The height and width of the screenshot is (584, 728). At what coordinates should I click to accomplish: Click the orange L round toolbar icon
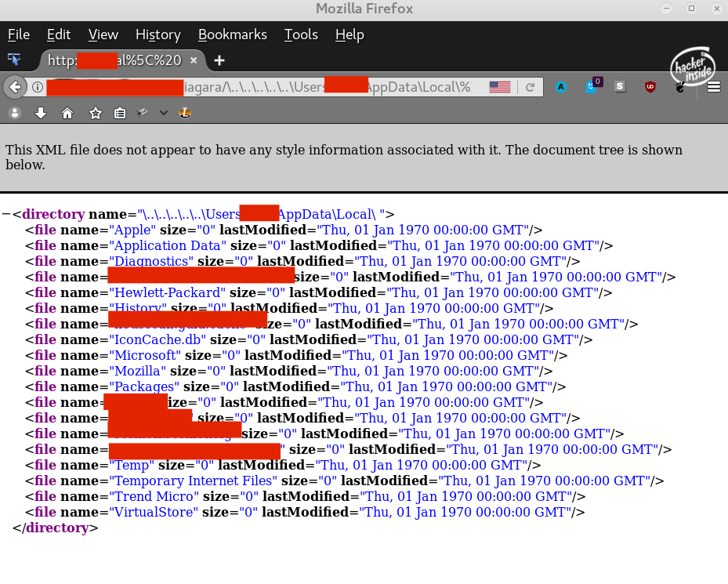point(185,113)
